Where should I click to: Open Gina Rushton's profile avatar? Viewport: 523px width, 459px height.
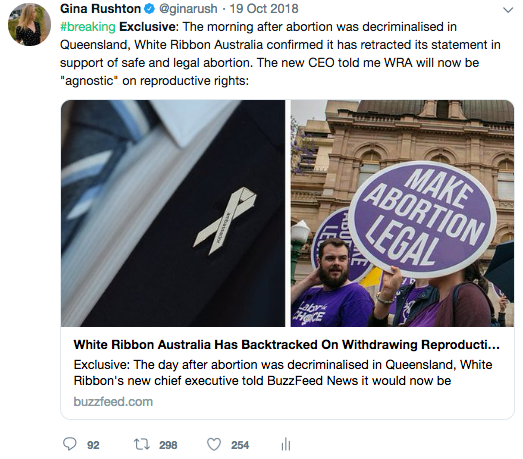(29, 25)
